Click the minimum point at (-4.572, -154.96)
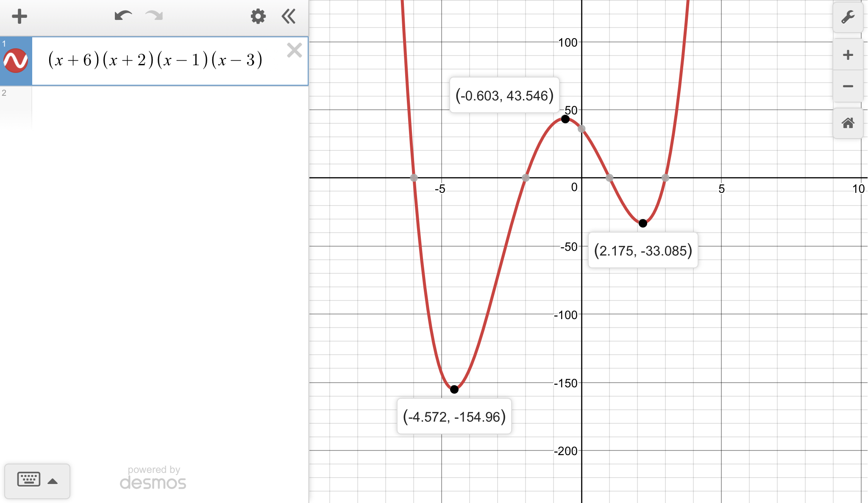 [454, 389]
